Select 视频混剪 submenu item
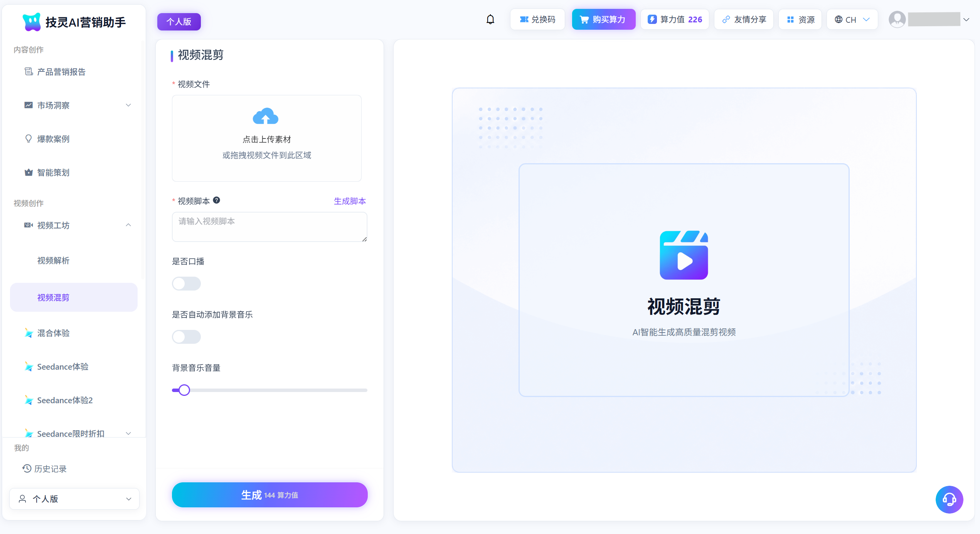 tap(74, 297)
